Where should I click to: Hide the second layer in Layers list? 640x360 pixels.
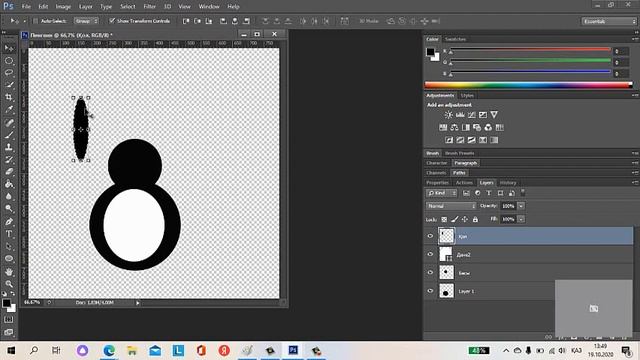point(430,254)
